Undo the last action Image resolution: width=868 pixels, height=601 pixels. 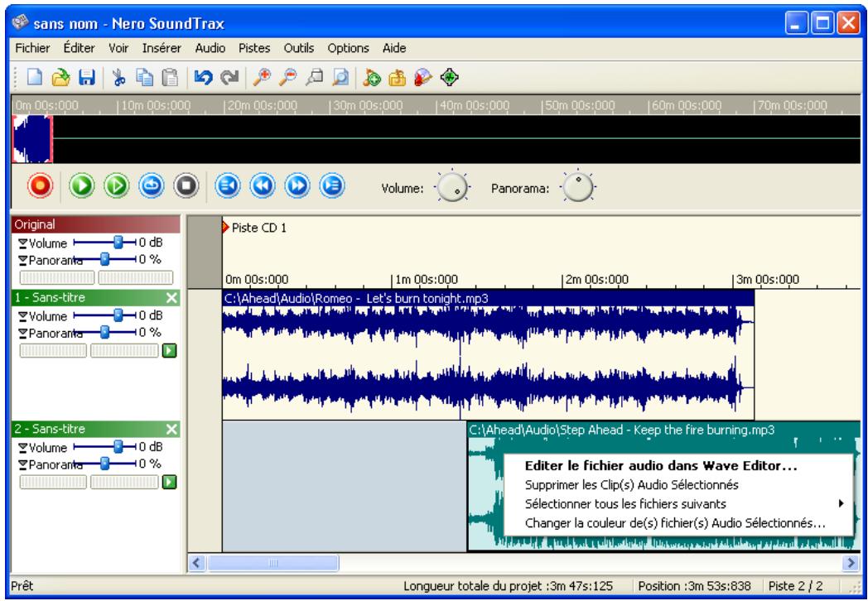tap(203, 78)
